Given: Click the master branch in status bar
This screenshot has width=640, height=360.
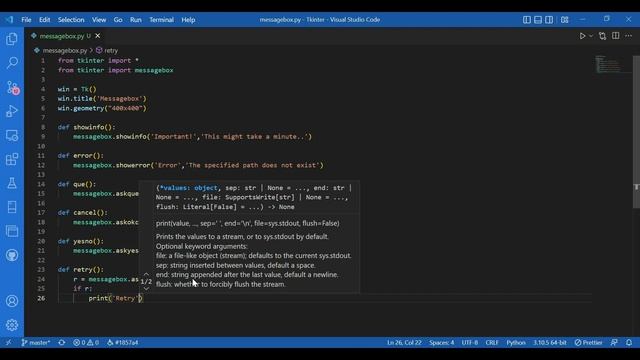Looking at the screenshot, I should click(36, 342).
